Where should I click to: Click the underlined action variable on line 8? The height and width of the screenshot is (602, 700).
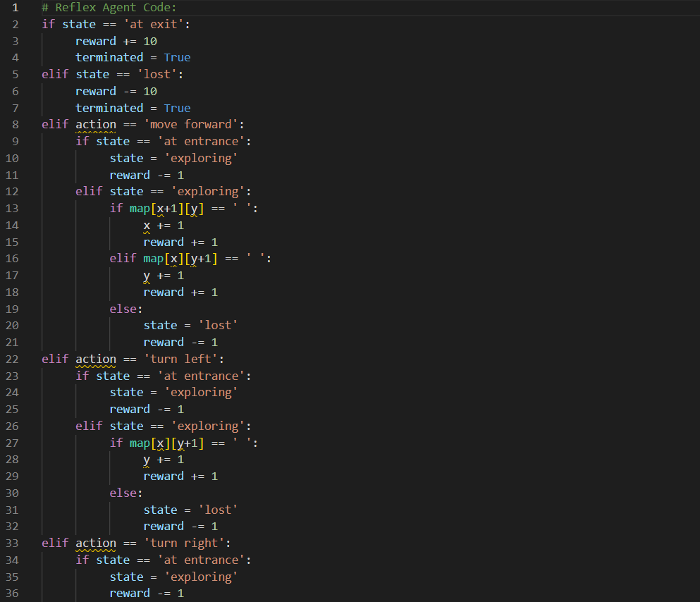(x=96, y=124)
